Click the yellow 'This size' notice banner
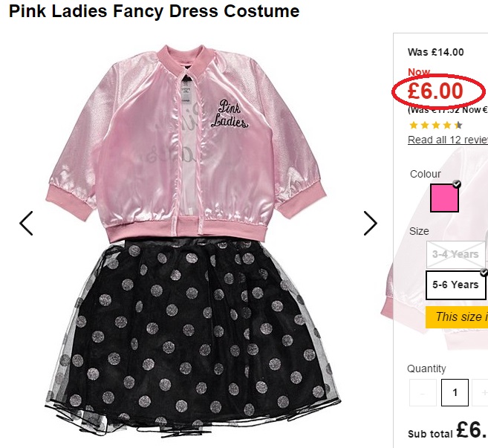 point(457,317)
